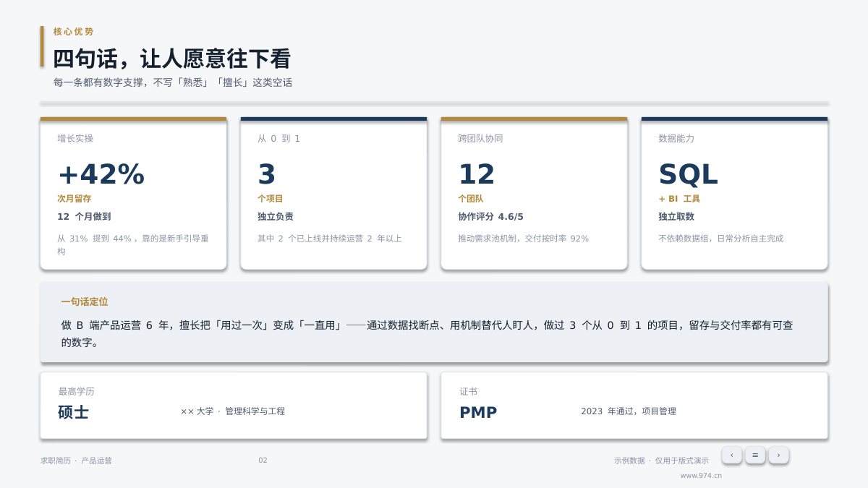Click the +42% retention figure

101,174
